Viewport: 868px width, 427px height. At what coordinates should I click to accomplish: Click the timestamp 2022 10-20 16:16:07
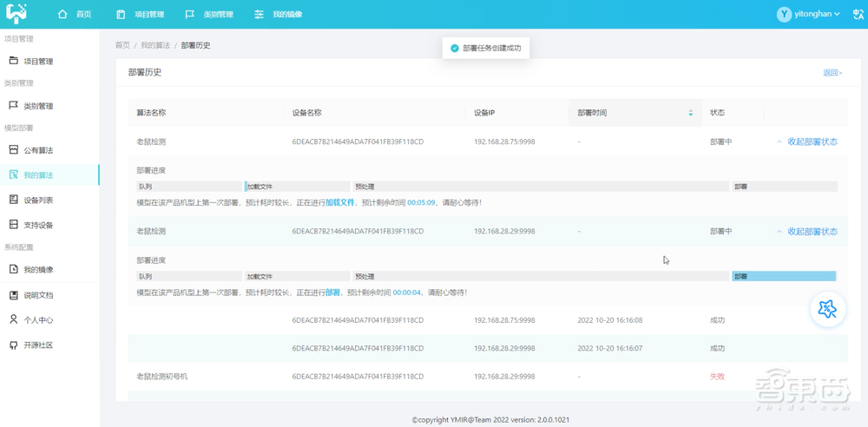pos(609,348)
